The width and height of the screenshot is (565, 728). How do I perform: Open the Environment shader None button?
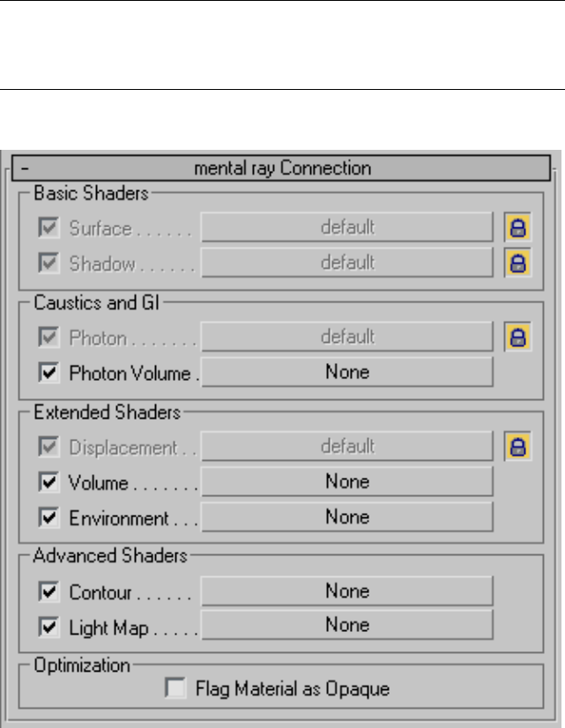(x=346, y=518)
